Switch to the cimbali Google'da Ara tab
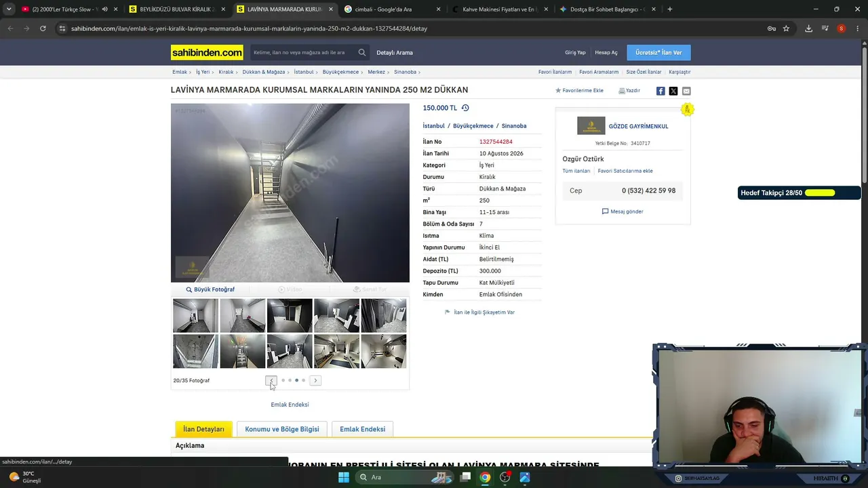This screenshot has width=868, height=488. pos(392,9)
